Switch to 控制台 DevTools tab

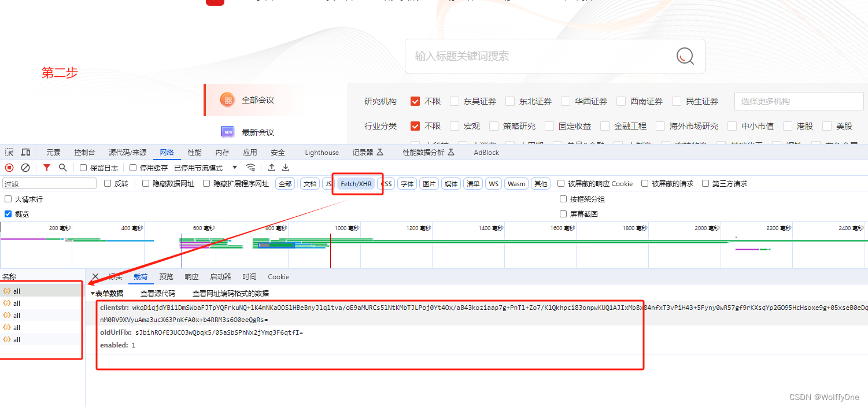(x=84, y=153)
